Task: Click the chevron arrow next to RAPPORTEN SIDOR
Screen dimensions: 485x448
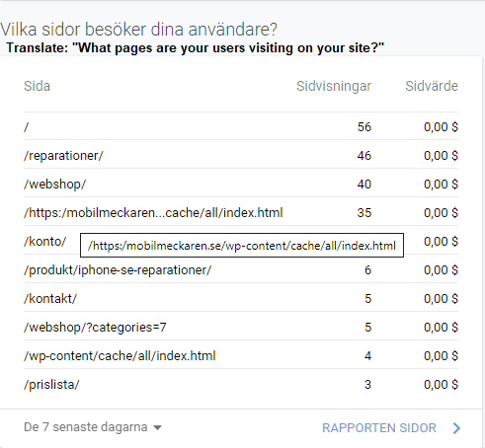Action: coord(456,428)
